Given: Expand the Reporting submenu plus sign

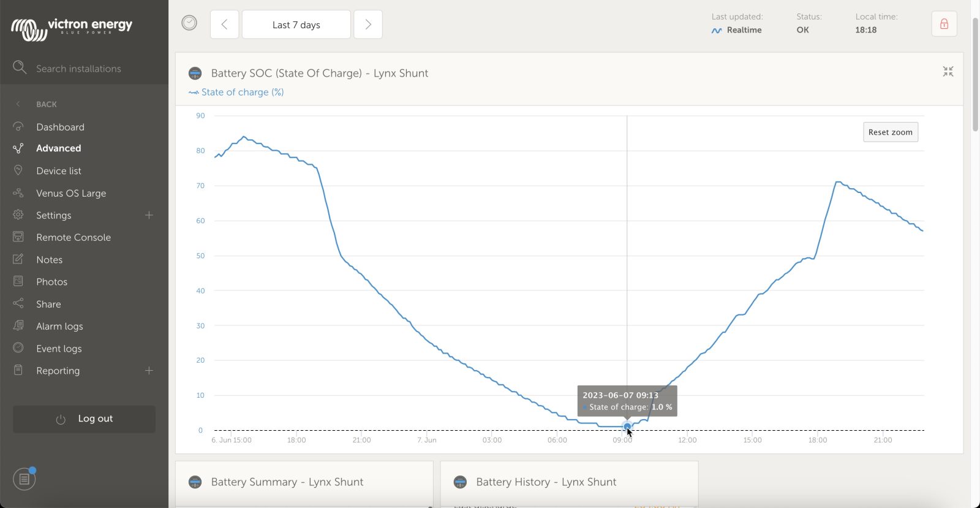Looking at the screenshot, I should (x=149, y=371).
